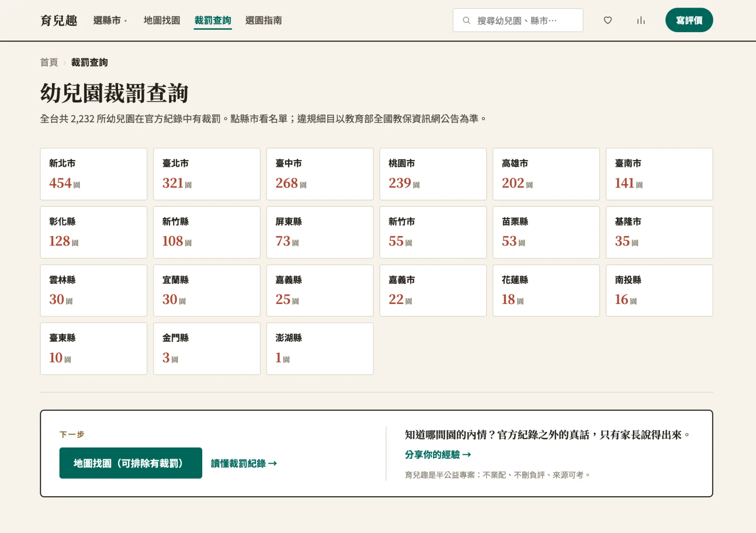Screen dimensions: 756x533
Task: Open the 臺中市 268 園 card
Action: click(x=320, y=174)
